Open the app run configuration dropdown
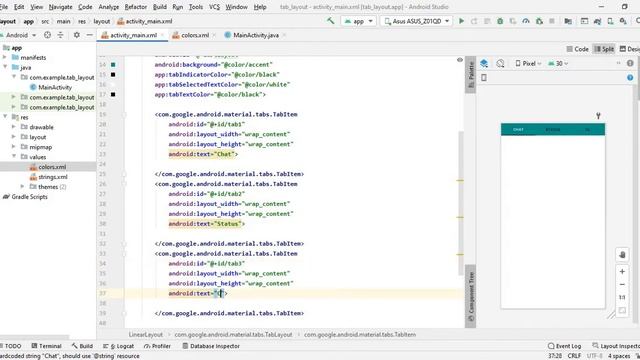The height and width of the screenshot is (360, 640). point(358,21)
